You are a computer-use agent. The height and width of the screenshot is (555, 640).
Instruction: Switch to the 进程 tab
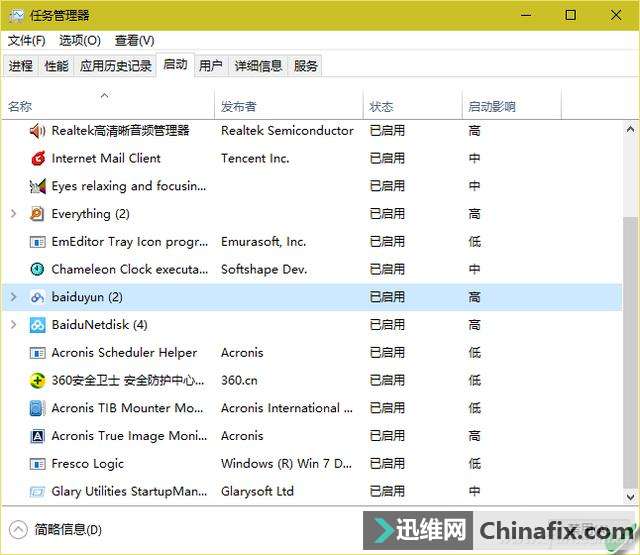(21, 66)
